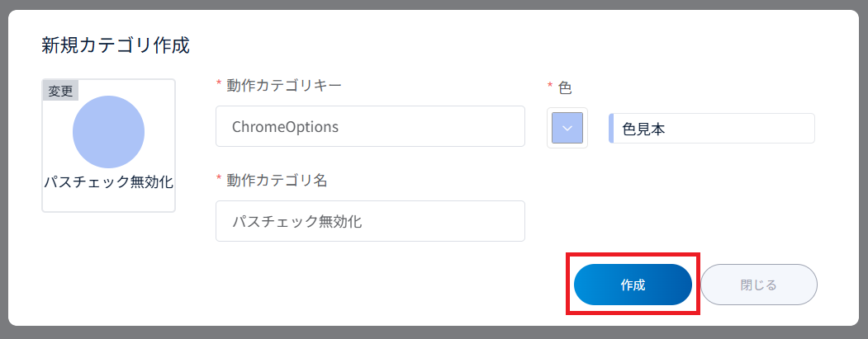Click the パスチェック無効化 caption under the circle
This screenshot has width=868, height=339.
click(x=108, y=181)
